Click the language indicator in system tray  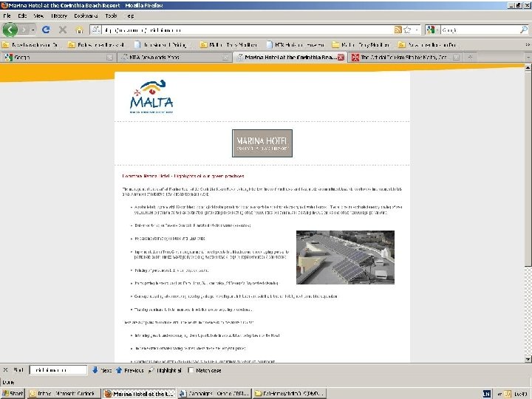(x=486, y=394)
